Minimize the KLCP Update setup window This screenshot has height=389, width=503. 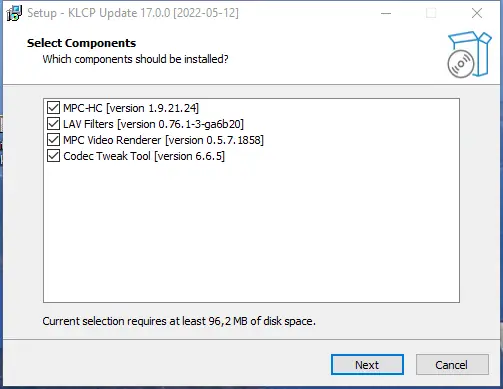click(386, 13)
